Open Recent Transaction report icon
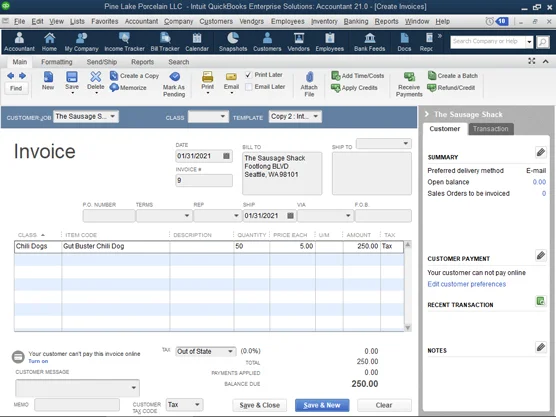Screen dimensions: 556x417 point(540,301)
